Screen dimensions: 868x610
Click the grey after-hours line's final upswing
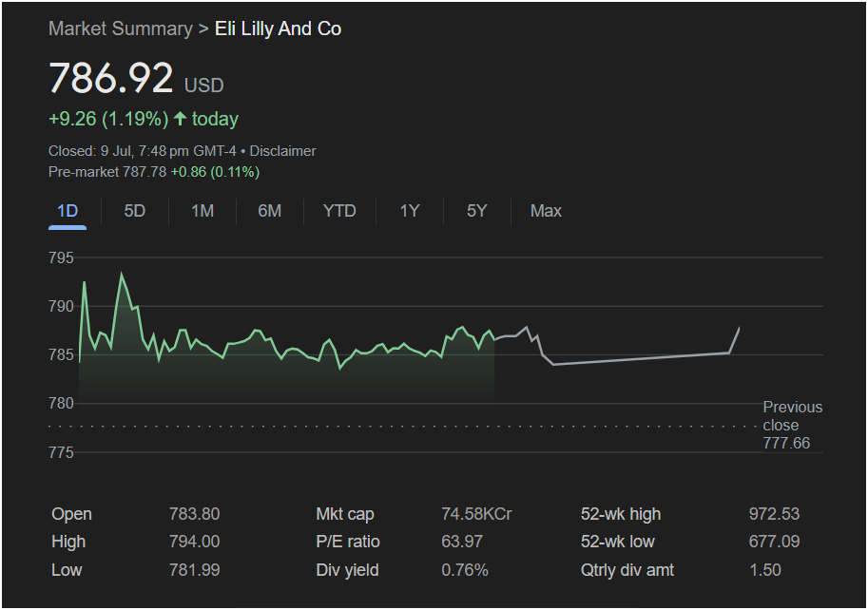734,340
